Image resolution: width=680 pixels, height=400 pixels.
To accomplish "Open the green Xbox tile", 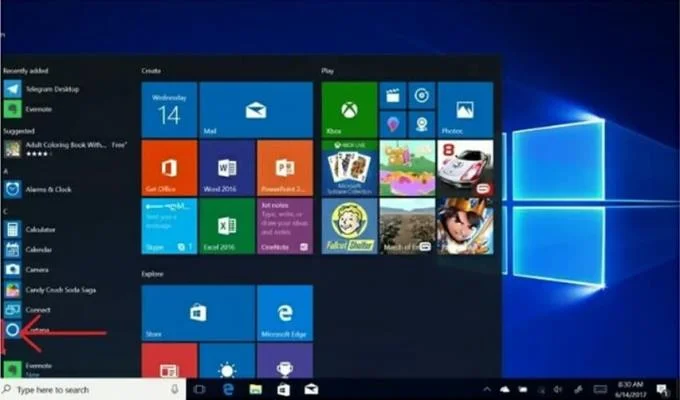I will 349,110.
